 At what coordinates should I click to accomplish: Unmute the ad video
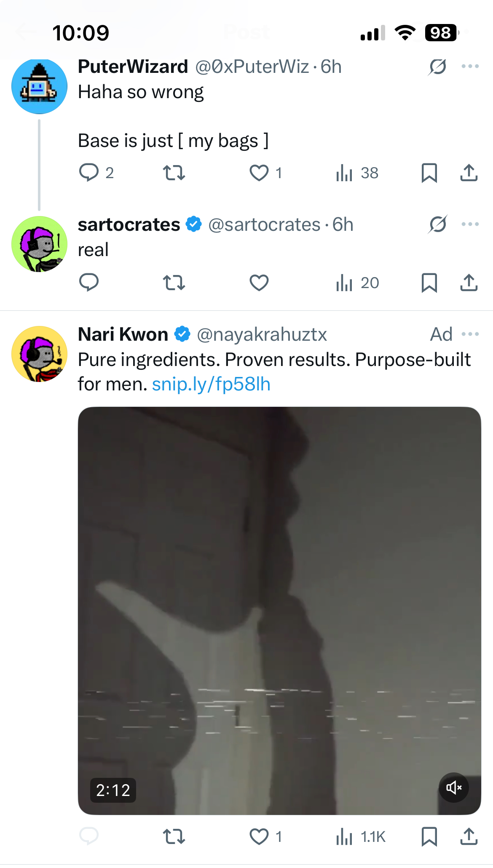coord(454,787)
